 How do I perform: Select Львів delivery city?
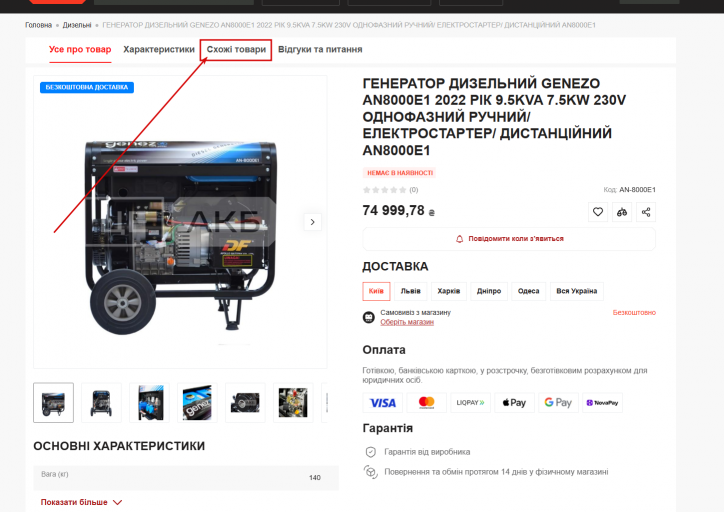pos(410,291)
